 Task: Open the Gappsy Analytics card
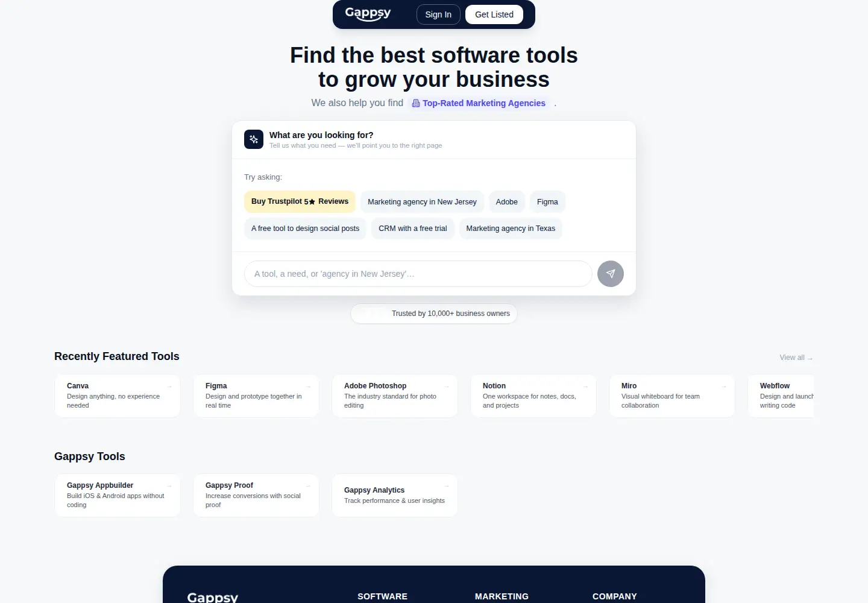click(395, 495)
